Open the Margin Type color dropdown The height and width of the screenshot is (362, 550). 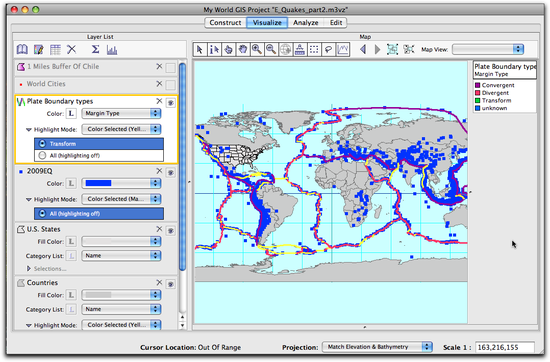[121, 113]
